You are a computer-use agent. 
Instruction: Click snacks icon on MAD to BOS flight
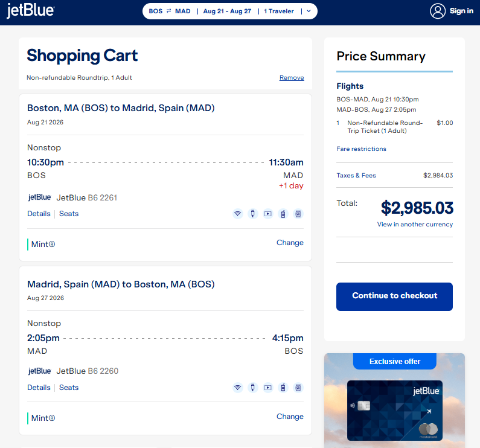point(298,388)
